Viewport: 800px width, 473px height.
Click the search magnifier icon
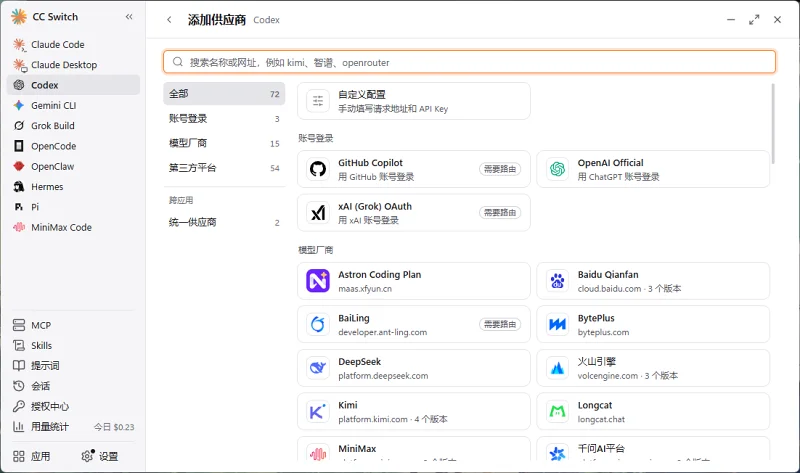point(178,62)
